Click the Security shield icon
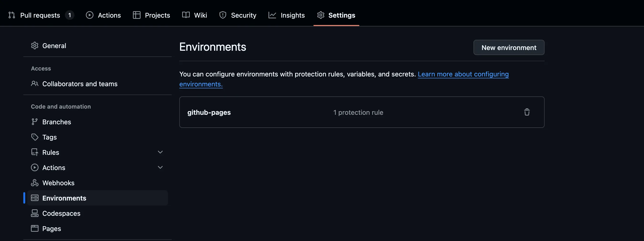644x241 pixels. tap(223, 15)
